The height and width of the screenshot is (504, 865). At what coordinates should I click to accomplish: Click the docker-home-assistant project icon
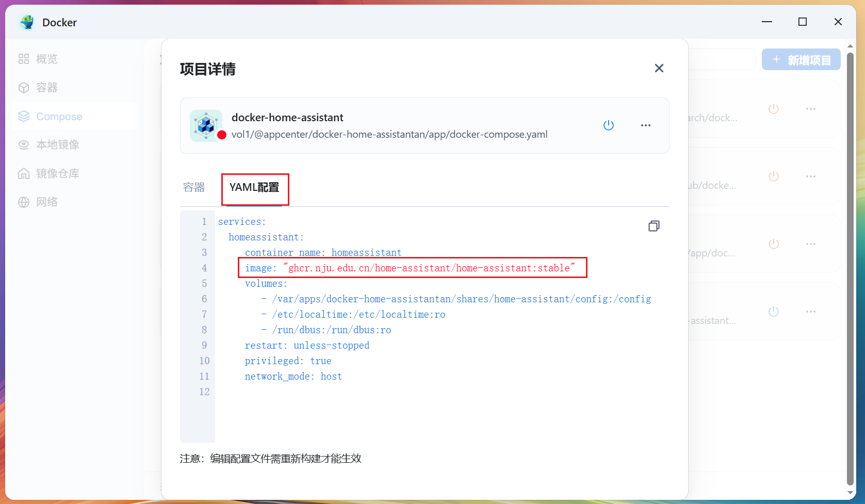pos(206,125)
